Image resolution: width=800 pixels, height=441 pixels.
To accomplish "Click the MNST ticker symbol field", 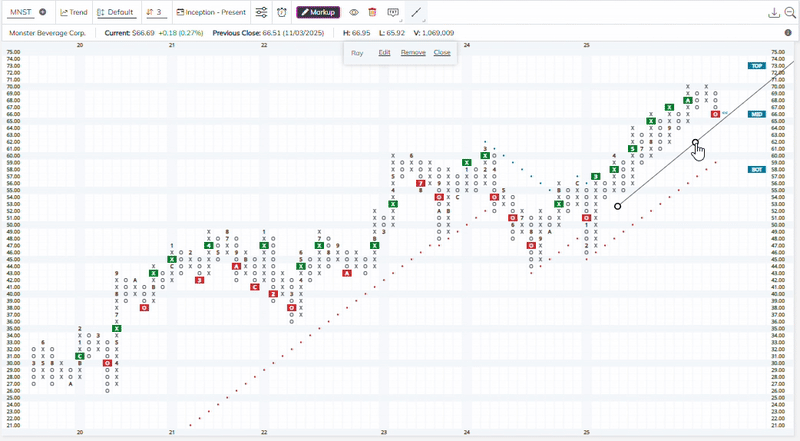I will pyautogui.click(x=21, y=12).
